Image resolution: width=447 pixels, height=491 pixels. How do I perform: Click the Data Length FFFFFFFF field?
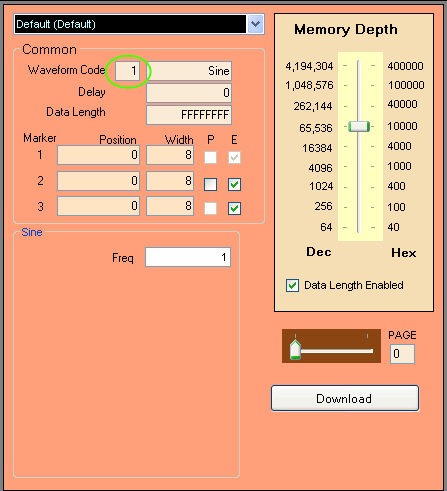coord(189,115)
